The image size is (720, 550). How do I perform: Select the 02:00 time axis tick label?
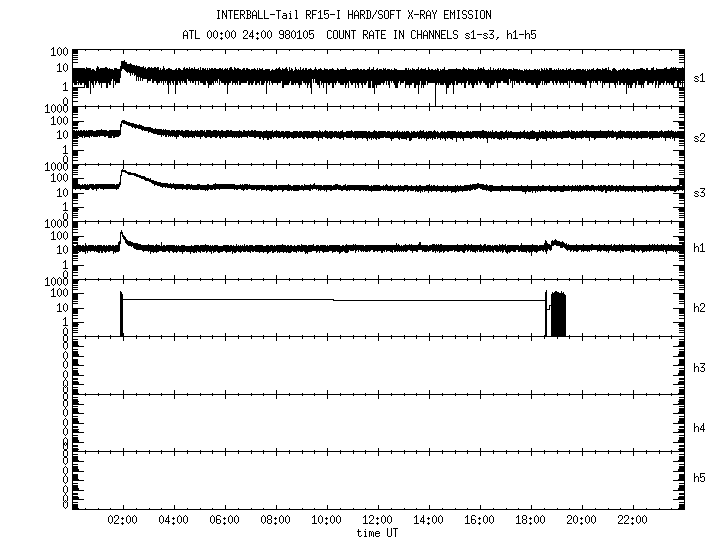coord(123,520)
